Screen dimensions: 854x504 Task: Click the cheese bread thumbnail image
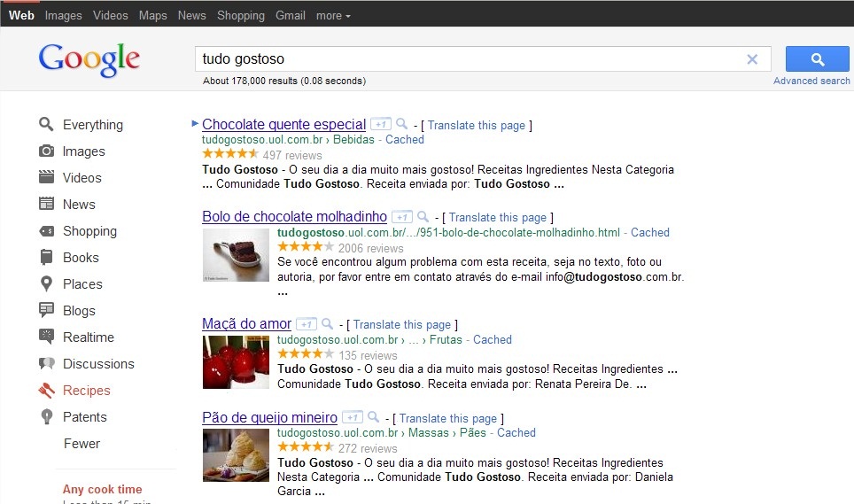point(236,455)
